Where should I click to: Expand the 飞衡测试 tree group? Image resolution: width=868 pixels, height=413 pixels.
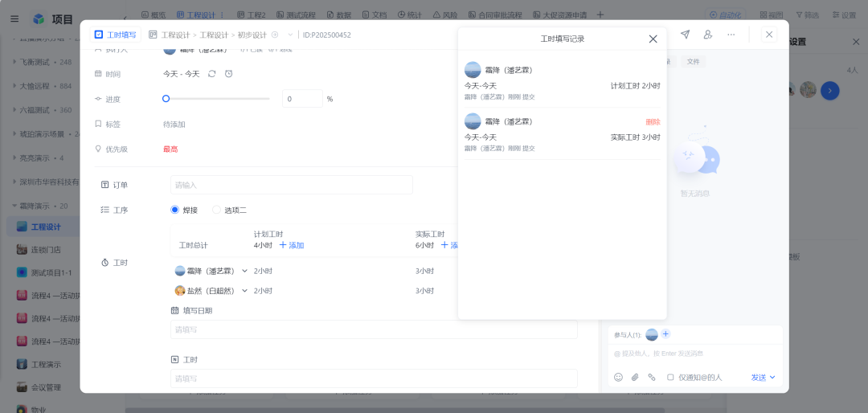[x=14, y=62]
